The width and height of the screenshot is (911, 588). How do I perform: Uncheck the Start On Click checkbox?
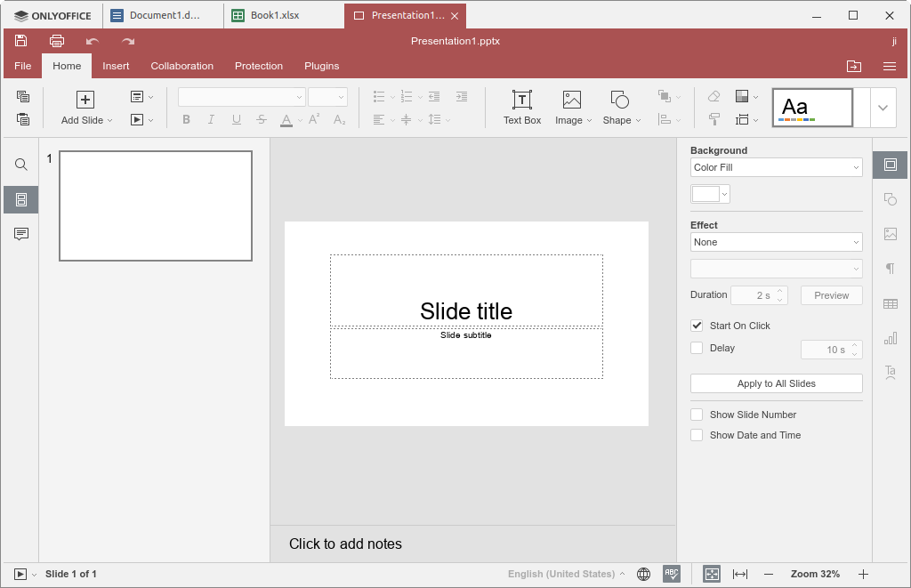coord(697,326)
